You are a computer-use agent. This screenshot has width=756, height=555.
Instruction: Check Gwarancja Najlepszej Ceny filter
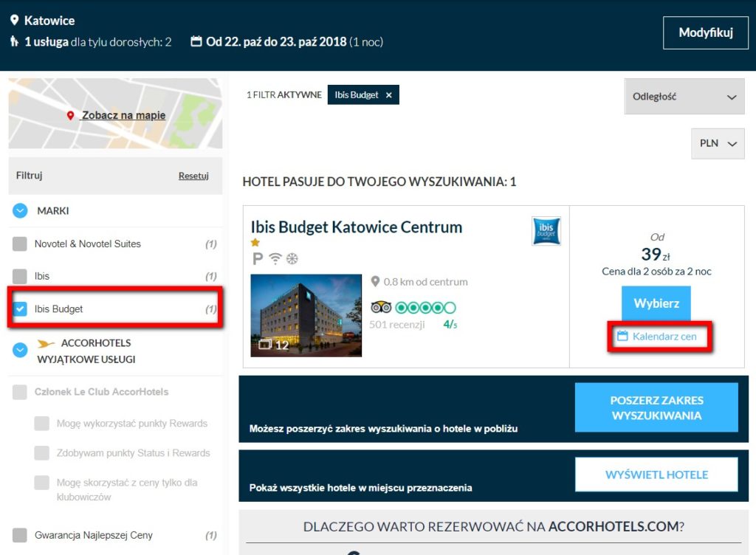click(x=20, y=535)
